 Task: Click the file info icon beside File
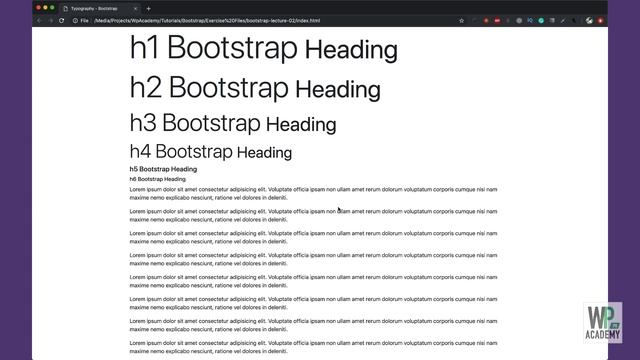pos(76,20)
